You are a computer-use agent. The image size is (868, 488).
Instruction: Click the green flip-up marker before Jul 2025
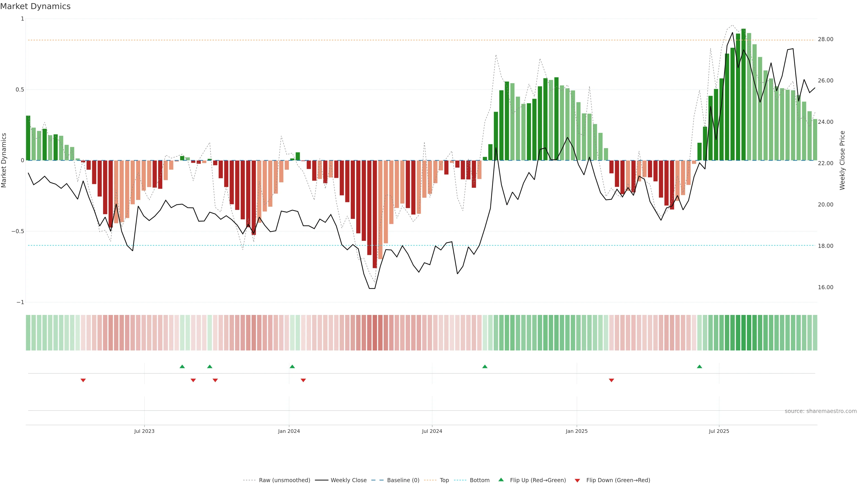click(700, 366)
